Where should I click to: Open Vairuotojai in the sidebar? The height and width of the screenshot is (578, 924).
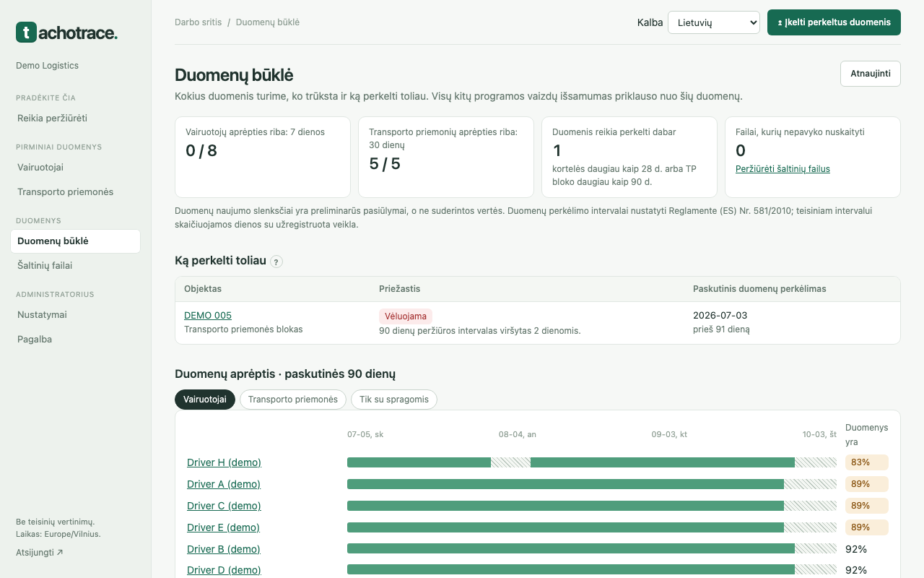76,167
